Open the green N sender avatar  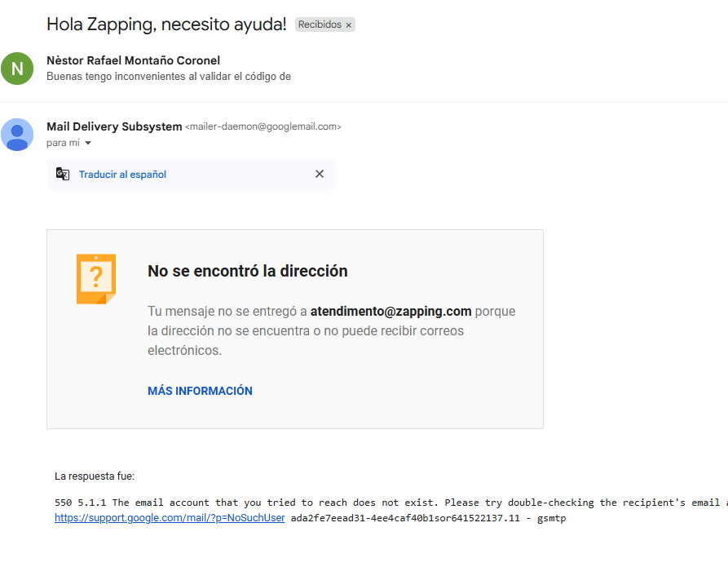coord(17,69)
